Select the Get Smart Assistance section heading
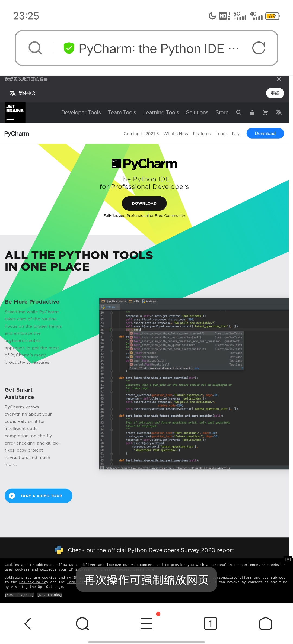Image resolution: width=293 pixels, height=644 pixels. (20, 393)
